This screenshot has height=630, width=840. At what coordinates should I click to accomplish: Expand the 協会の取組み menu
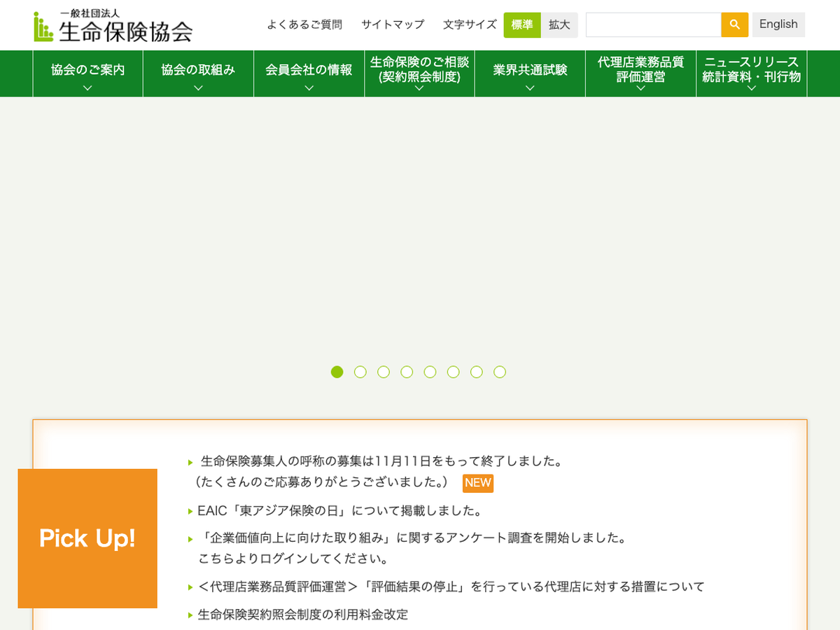198,73
